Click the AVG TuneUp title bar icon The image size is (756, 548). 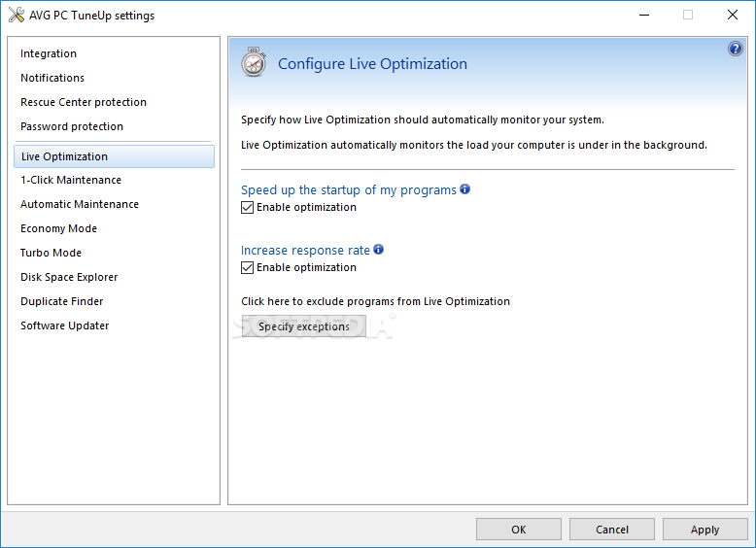tap(17, 15)
